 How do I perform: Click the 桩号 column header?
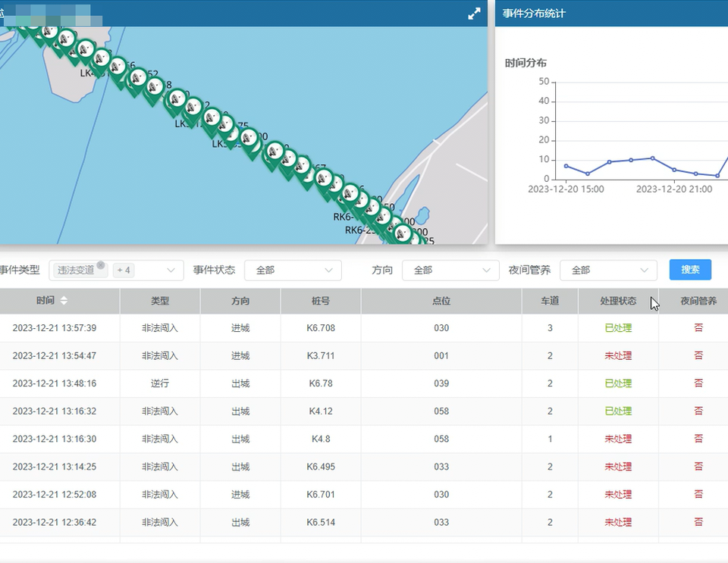point(321,301)
